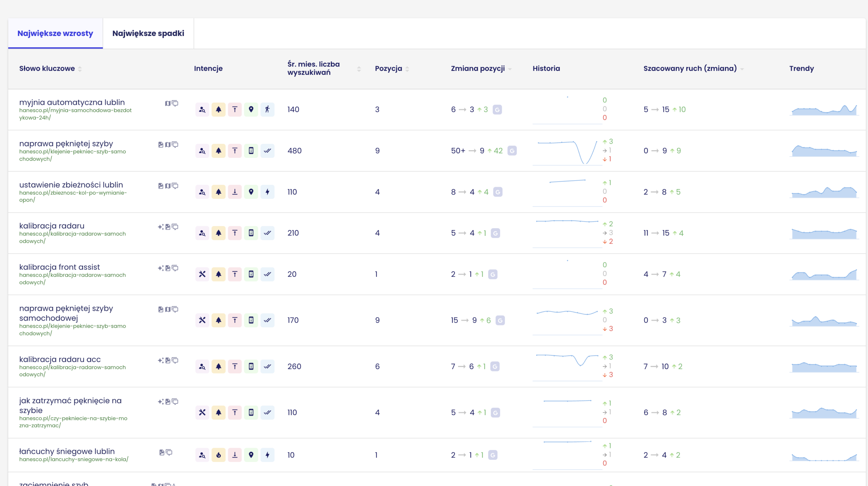Click map SERP feature icon for myjnia automatyczna lublin
This screenshot has width=868, height=486.
[168, 103]
